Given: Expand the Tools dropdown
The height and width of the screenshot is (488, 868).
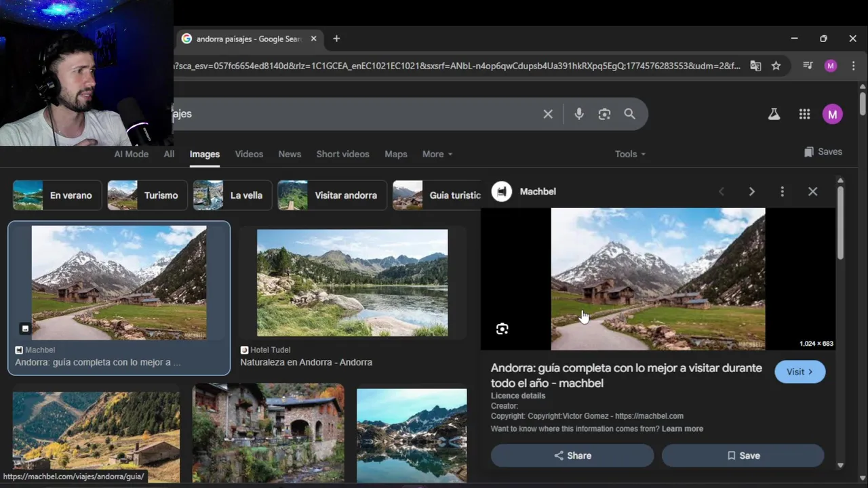Looking at the screenshot, I should pyautogui.click(x=630, y=154).
